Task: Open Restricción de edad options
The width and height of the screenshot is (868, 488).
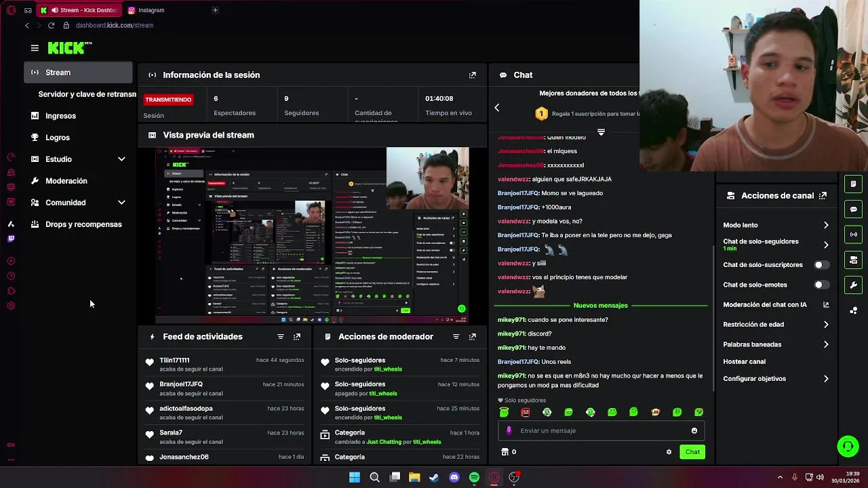Action: point(776,325)
